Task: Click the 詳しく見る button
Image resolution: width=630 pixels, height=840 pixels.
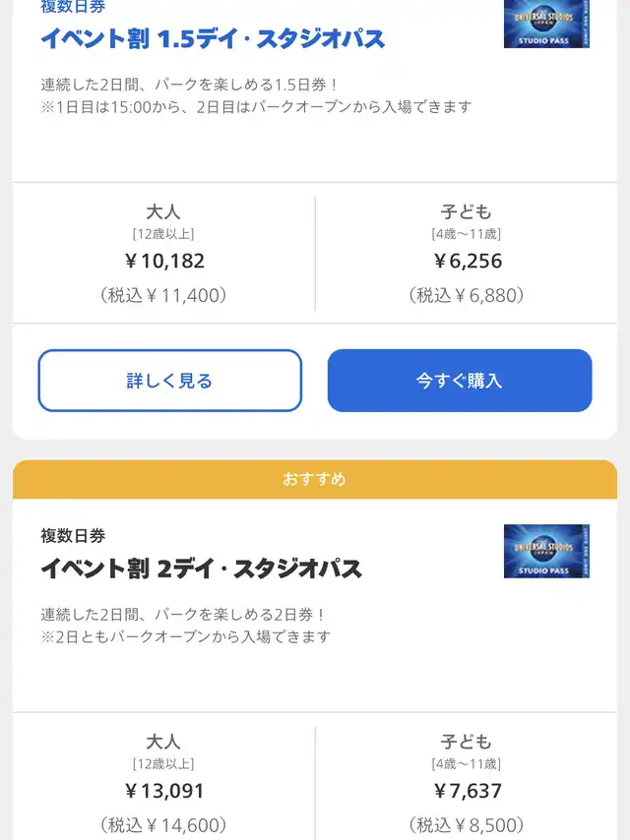Action: pyautogui.click(x=170, y=381)
